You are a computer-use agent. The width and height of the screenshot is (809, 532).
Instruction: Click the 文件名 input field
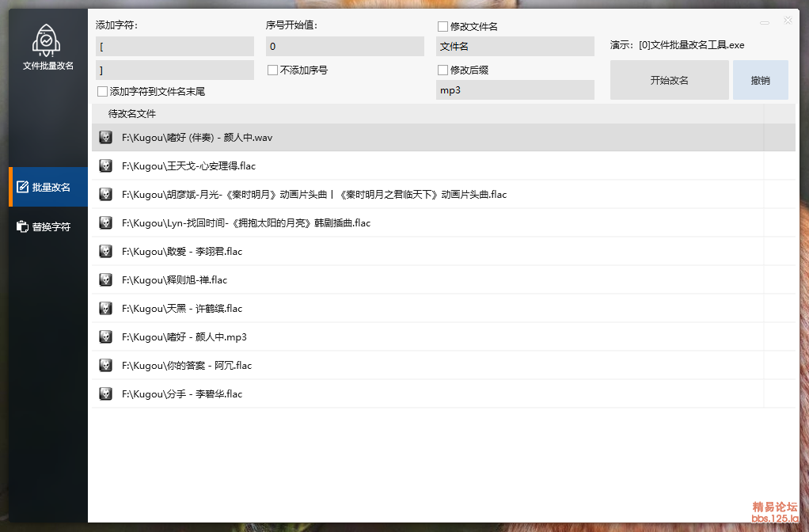click(x=515, y=47)
